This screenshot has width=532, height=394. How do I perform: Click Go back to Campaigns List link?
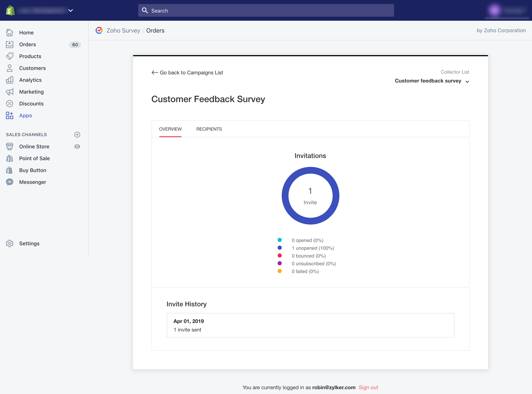tap(187, 73)
